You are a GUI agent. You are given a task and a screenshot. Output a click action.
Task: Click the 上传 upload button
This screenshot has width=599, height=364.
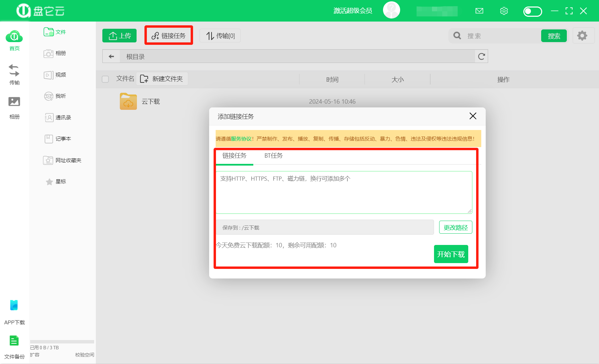click(119, 36)
